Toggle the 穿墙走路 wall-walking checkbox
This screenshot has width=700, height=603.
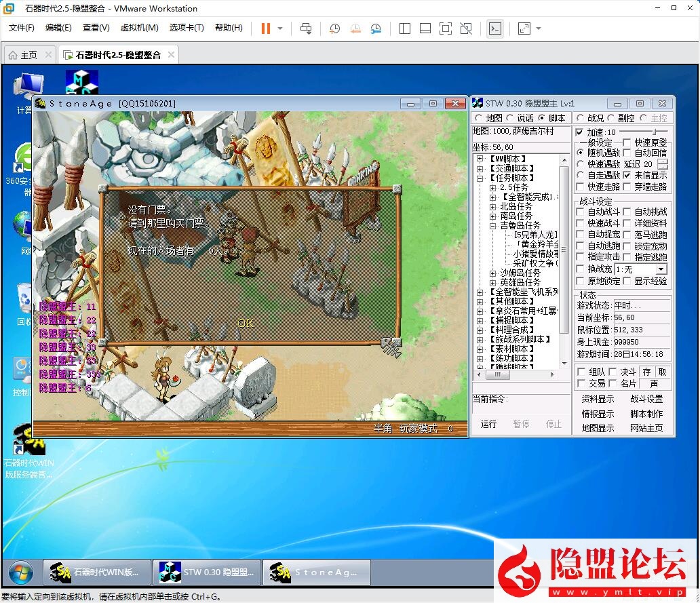click(626, 186)
